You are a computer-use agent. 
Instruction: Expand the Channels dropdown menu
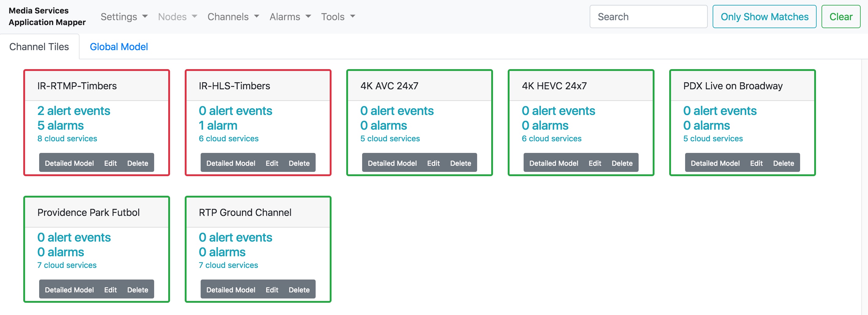(x=233, y=17)
